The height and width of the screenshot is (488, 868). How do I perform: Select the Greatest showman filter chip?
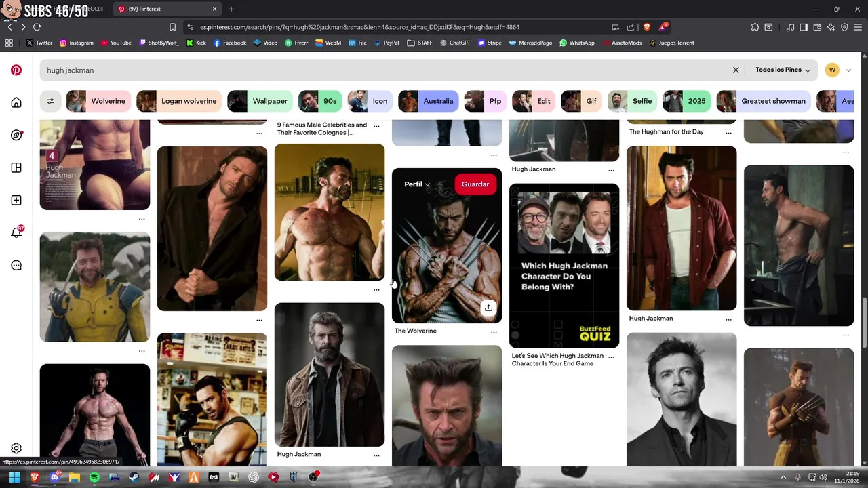tap(764, 101)
